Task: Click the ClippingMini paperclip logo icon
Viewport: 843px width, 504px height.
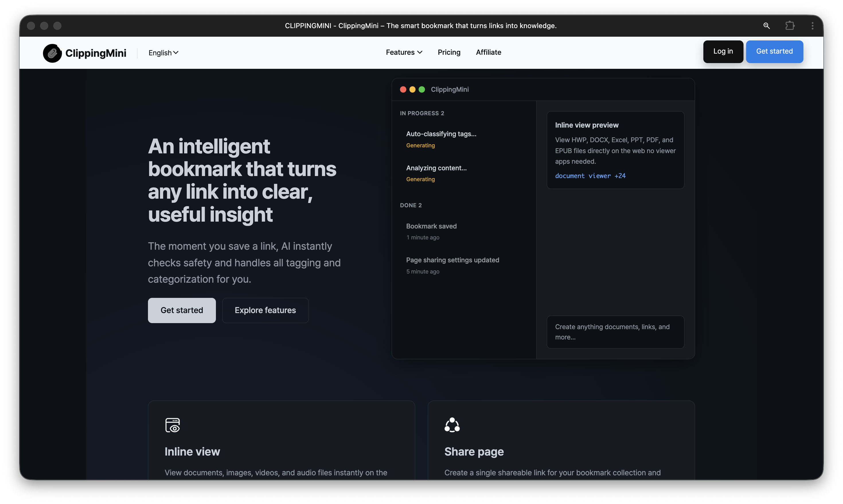Action: pyautogui.click(x=52, y=53)
